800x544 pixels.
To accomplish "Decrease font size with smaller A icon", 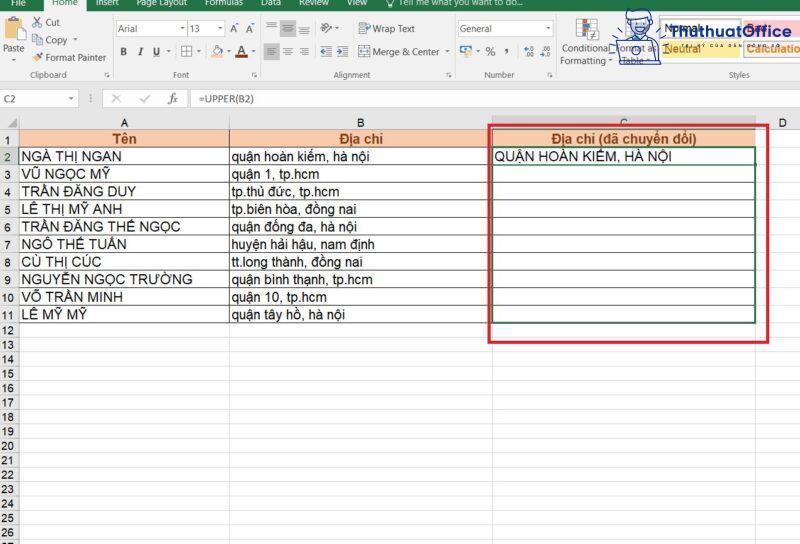I will coord(249,29).
